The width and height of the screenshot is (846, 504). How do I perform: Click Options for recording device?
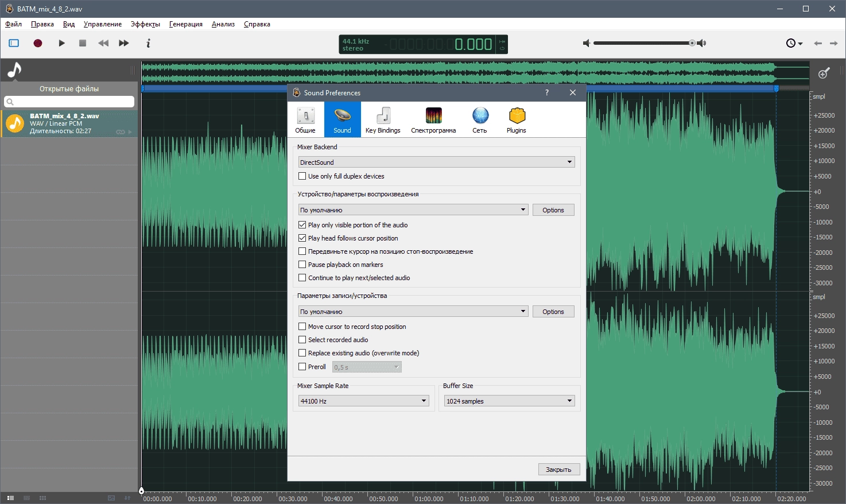pos(553,312)
